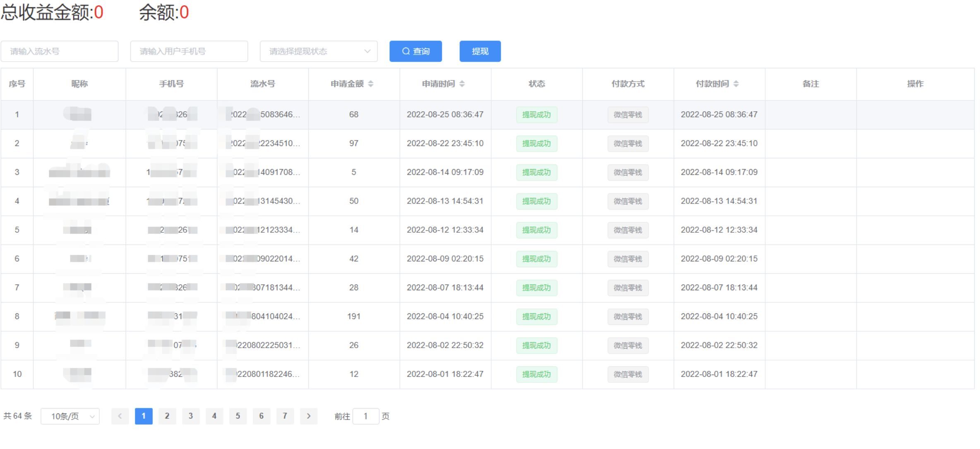Click the 手机号 column header
Image resolution: width=980 pixels, height=449 pixels.
pyautogui.click(x=171, y=84)
